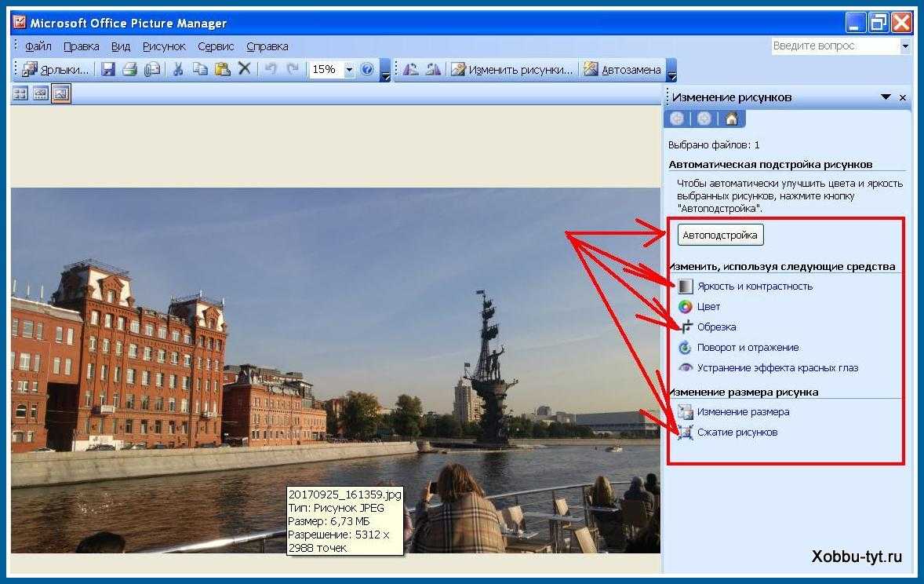The width and height of the screenshot is (924, 584).
Task: Click the Save floppy disk icon
Action: click(107, 70)
